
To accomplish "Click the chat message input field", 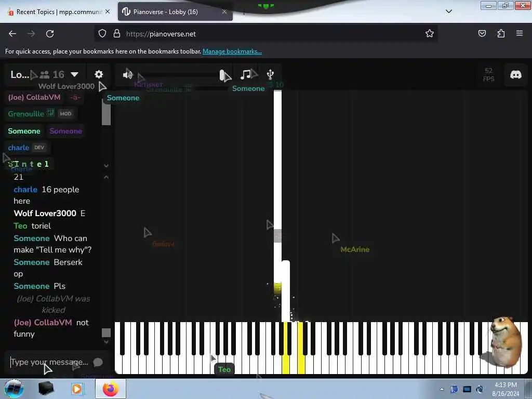I will pos(49,362).
